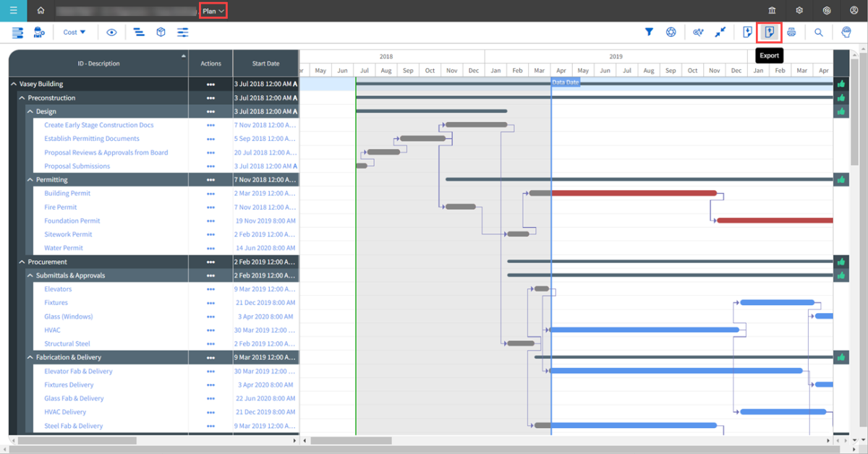Select the blue HVAC Gantt bar
This screenshot has height=454, width=868.
click(644, 330)
